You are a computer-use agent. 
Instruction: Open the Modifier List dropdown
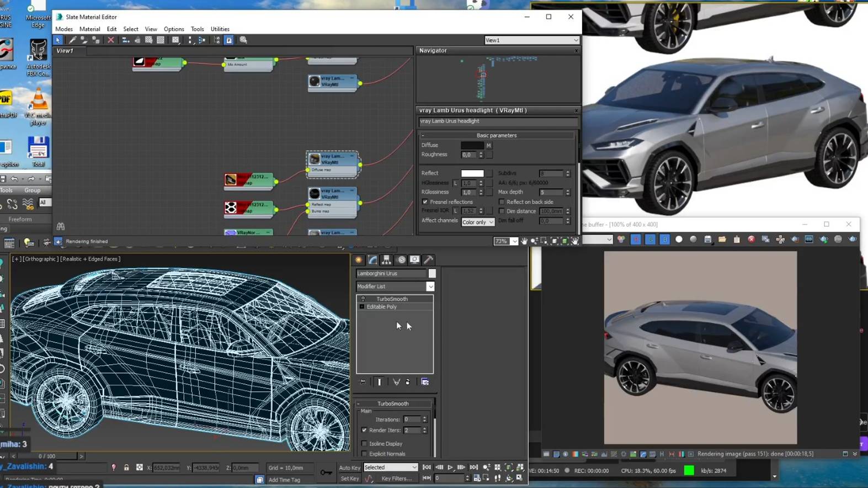click(x=395, y=287)
